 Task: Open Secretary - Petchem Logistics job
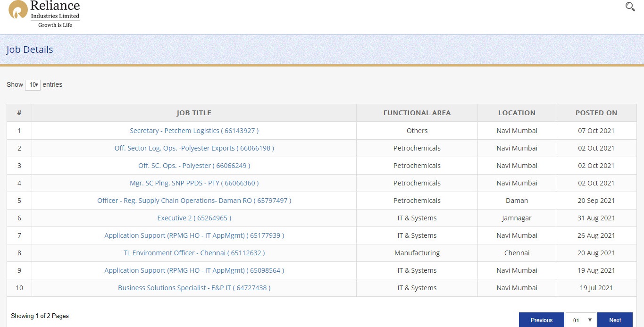click(x=194, y=131)
